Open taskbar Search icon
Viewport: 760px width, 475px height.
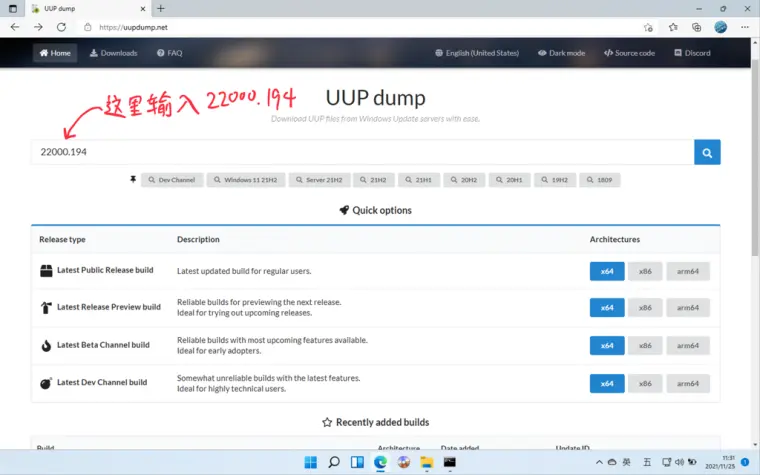tap(334, 462)
